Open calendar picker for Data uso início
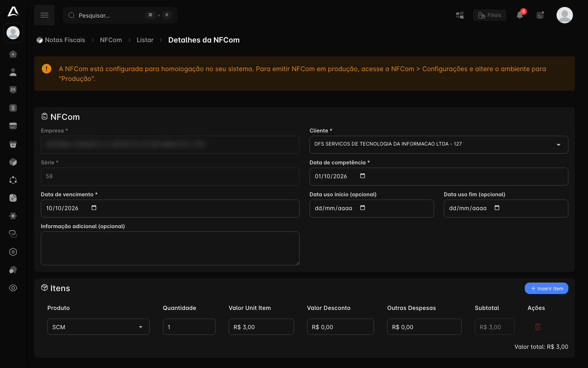Screen dimensions: 588x368 (363, 208)
